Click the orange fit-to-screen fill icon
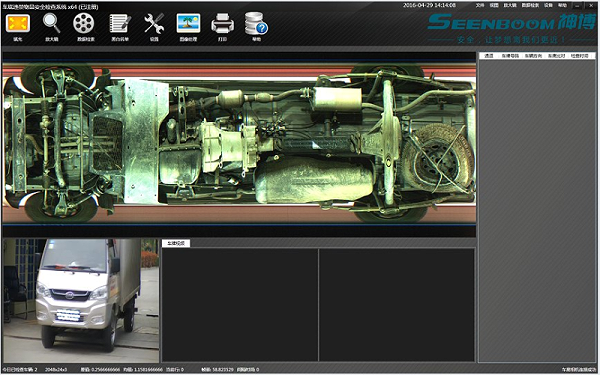600x375 pixels. [x=18, y=24]
